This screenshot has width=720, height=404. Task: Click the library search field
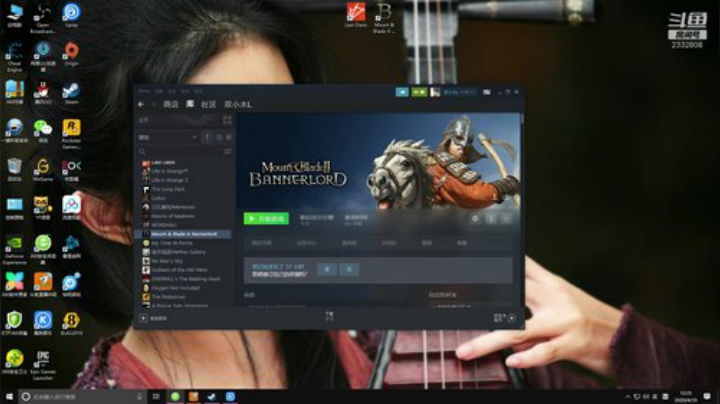click(181, 152)
